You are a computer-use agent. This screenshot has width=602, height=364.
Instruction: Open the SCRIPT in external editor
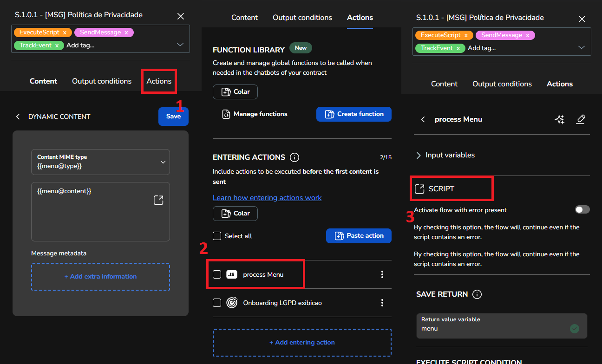click(x=419, y=188)
